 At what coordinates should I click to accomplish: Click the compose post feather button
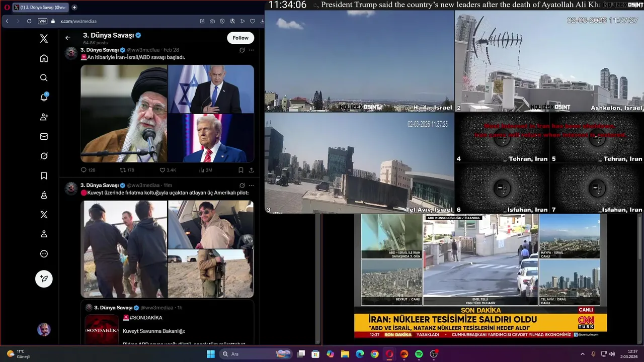[44, 279]
